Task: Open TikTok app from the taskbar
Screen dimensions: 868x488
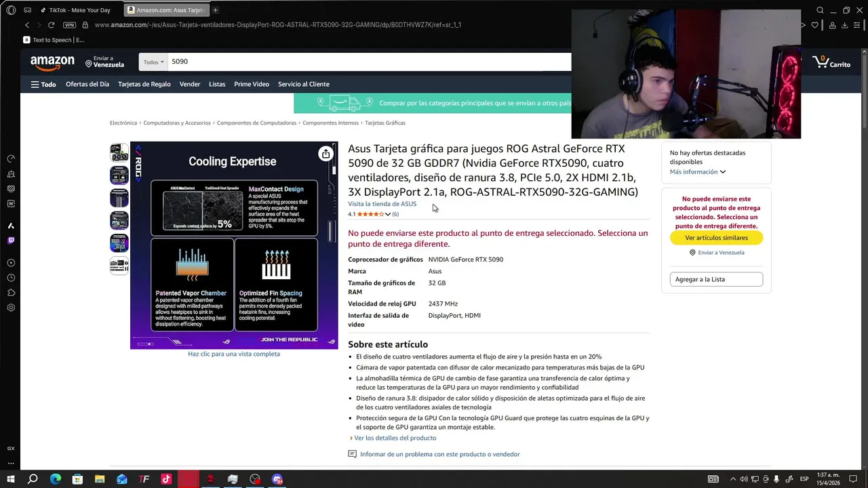Action: pos(166,479)
